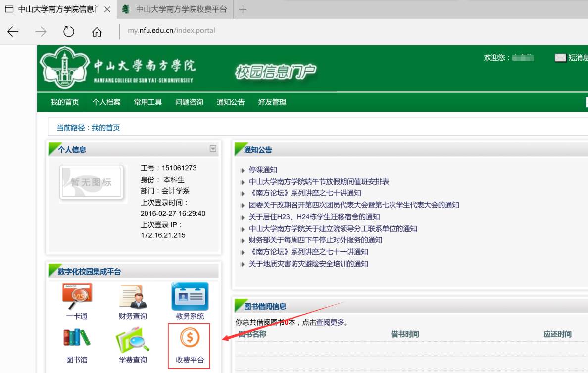Image resolution: width=588 pixels, height=373 pixels.
Task: Reload the page with refresh icon
Action: point(69,32)
